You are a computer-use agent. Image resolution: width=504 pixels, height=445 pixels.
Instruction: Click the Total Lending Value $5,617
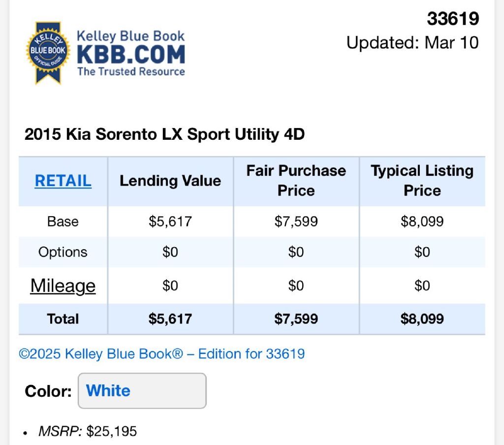(x=170, y=318)
